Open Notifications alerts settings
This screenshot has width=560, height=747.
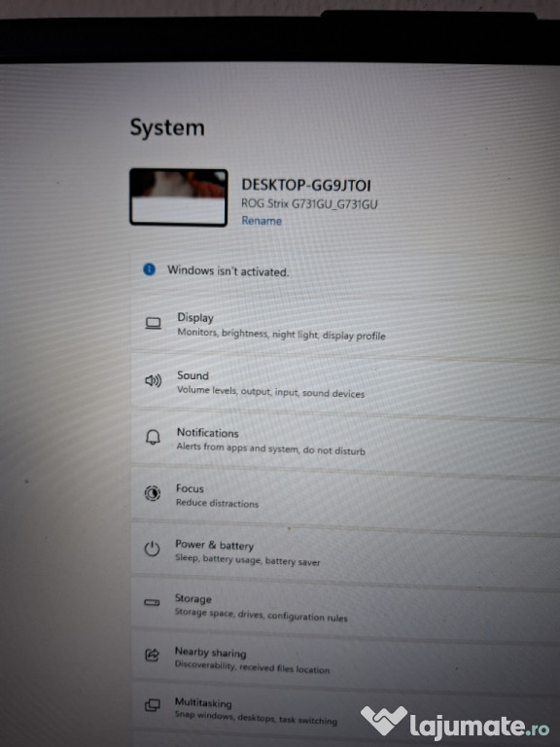point(345,440)
